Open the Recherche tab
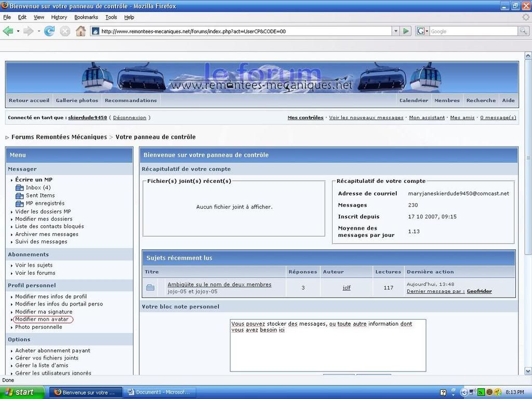The width and height of the screenshot is (532, 399). pos(481,100)
